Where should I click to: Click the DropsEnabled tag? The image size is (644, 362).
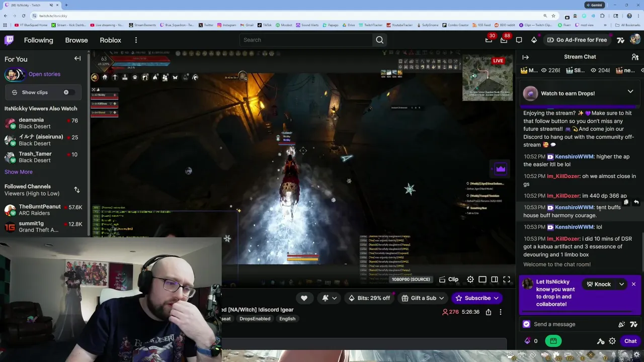click(255, 319)
